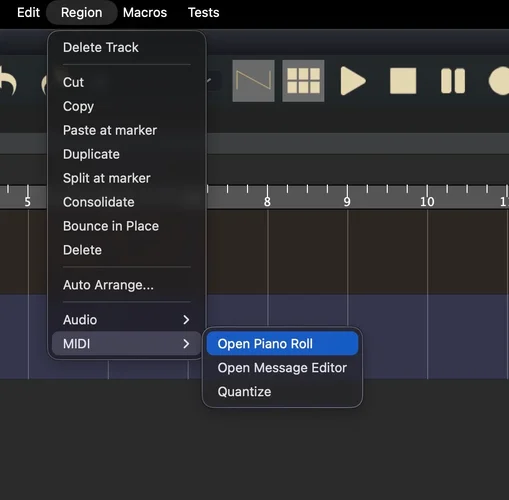Click bar 8 on the timeline ruler
The height and width of the screenshot is (500, 509).
[x=267, y=201]
